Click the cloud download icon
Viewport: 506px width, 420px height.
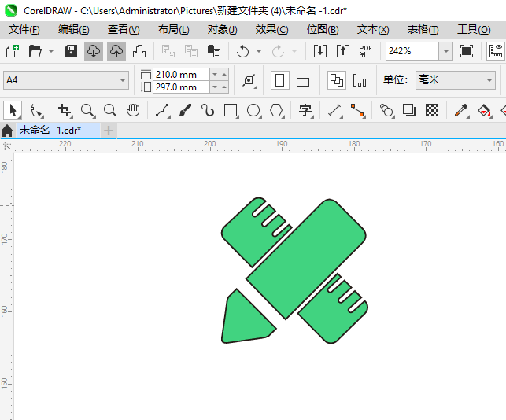94,51
